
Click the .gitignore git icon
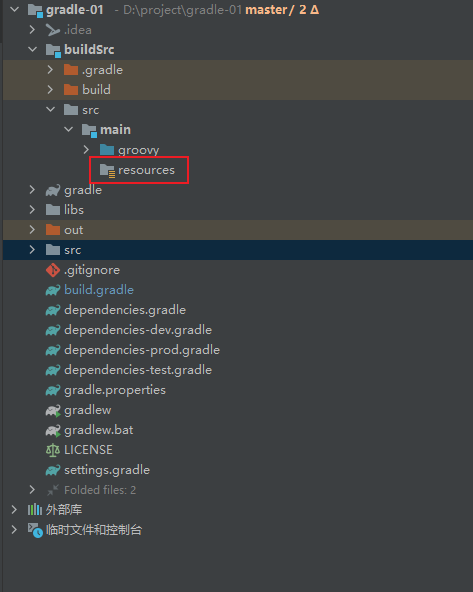coord(53,270)
